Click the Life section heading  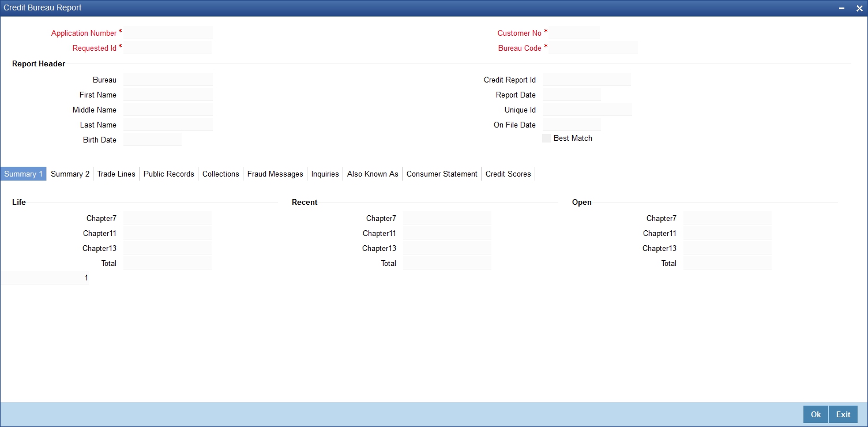pos(19,203)
